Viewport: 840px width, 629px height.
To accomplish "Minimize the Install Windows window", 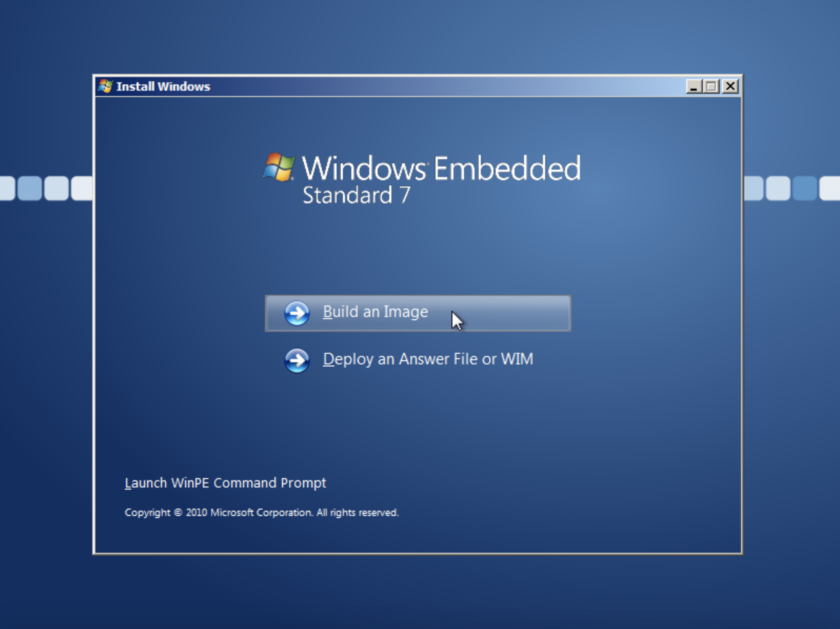I will coord(693,86).
